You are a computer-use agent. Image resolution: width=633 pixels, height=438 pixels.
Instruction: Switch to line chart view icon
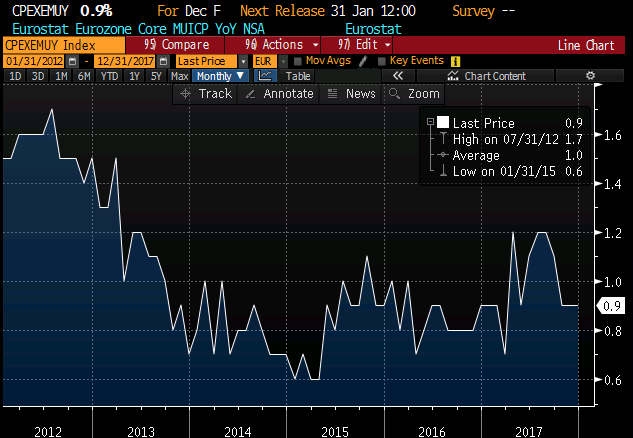pos(265,76)
